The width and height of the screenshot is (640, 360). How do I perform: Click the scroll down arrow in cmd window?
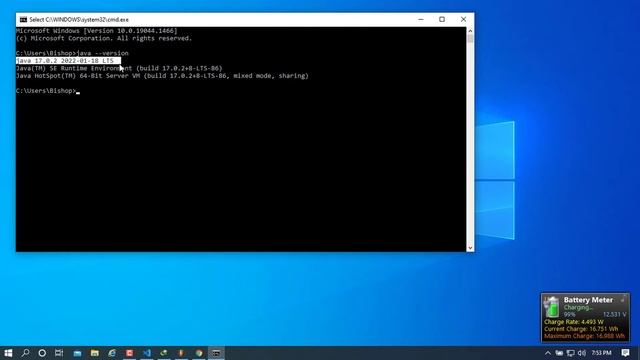[x=470, y=248]
